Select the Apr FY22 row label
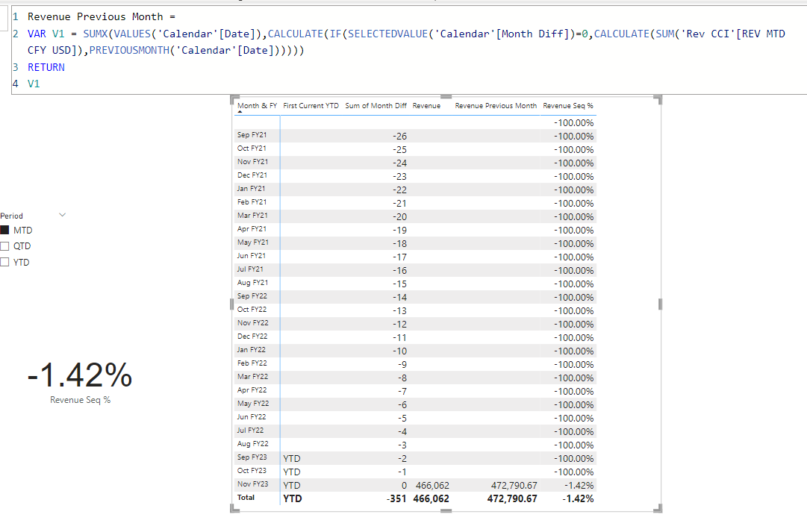The height and width of the screenshot is (532, 807). point(252,389)
